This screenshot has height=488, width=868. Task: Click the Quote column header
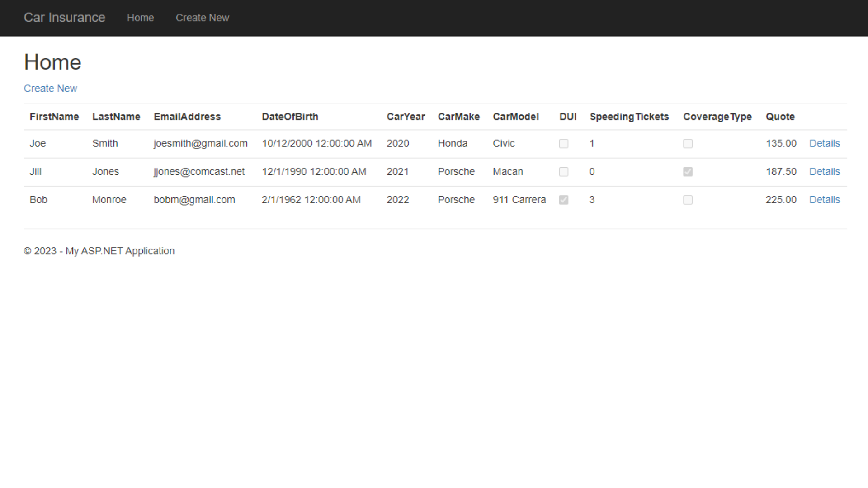(x=780, y=117)
